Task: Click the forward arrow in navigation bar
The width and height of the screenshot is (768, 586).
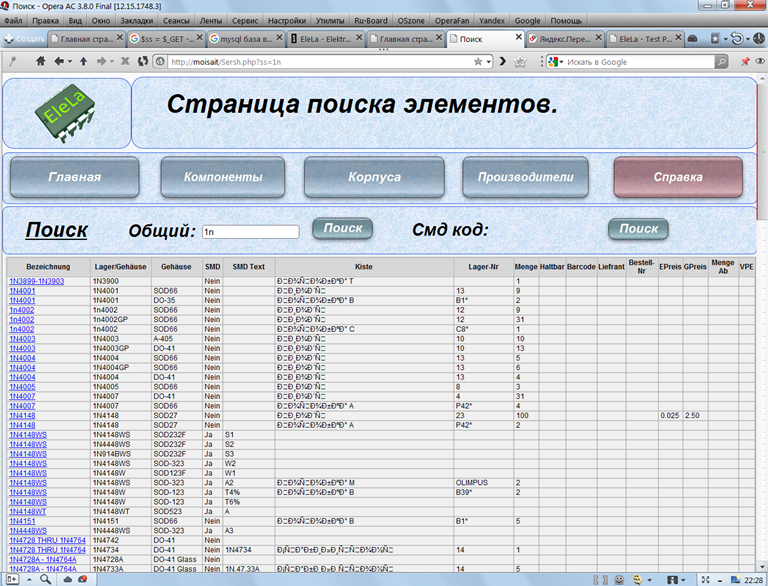Action: pyautogui.click(x=101, y=61)
